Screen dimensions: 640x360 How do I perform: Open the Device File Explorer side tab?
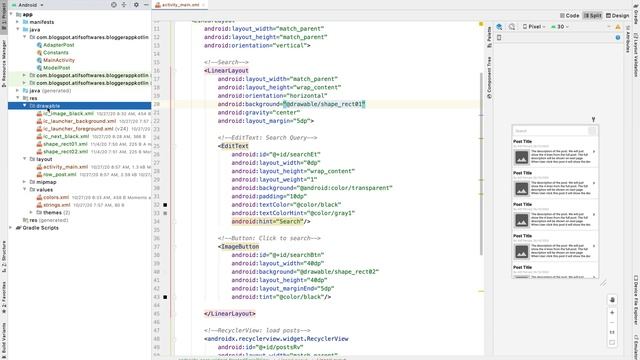point(636,300)
